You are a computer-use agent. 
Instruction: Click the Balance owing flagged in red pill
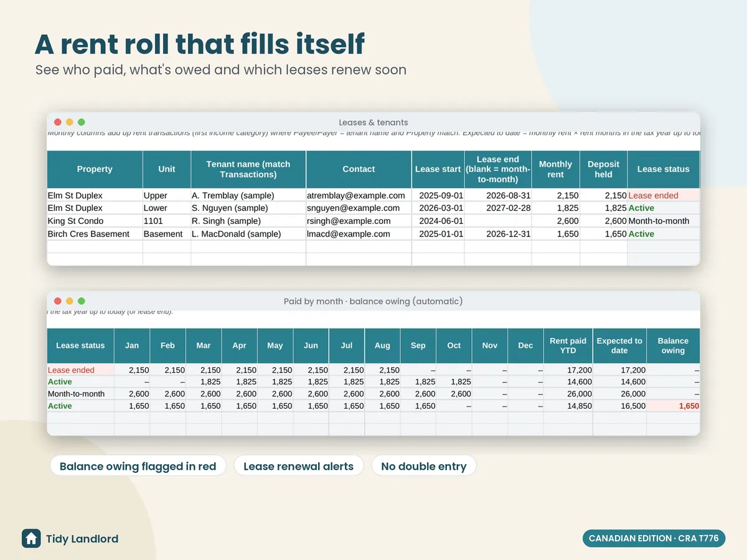pos(138,466)
